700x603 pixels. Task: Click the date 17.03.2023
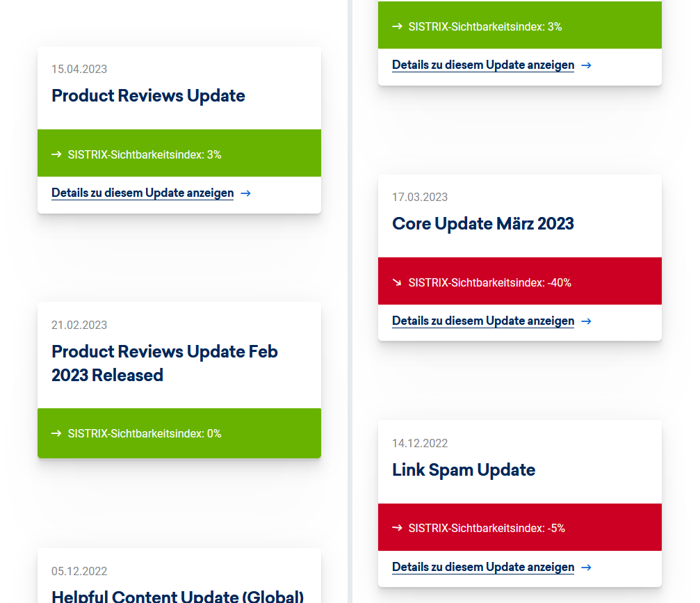point(420,198)
